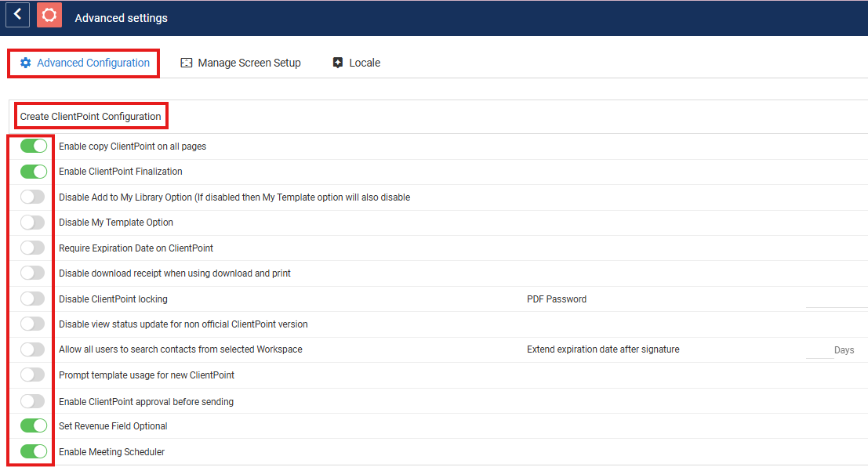Click the Set Revenue Field Optional text
The image size is (868, 467).
pos(113,426)
